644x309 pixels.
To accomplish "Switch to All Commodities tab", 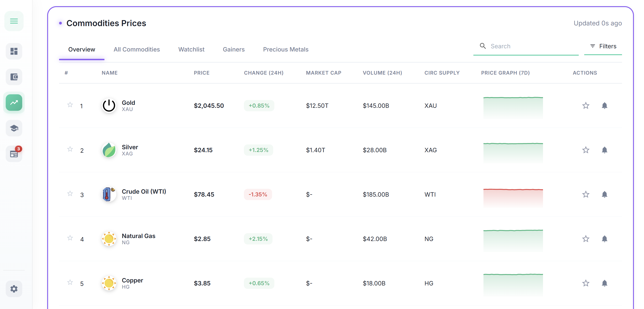I will pyautogui.click(x=136, y=49).
